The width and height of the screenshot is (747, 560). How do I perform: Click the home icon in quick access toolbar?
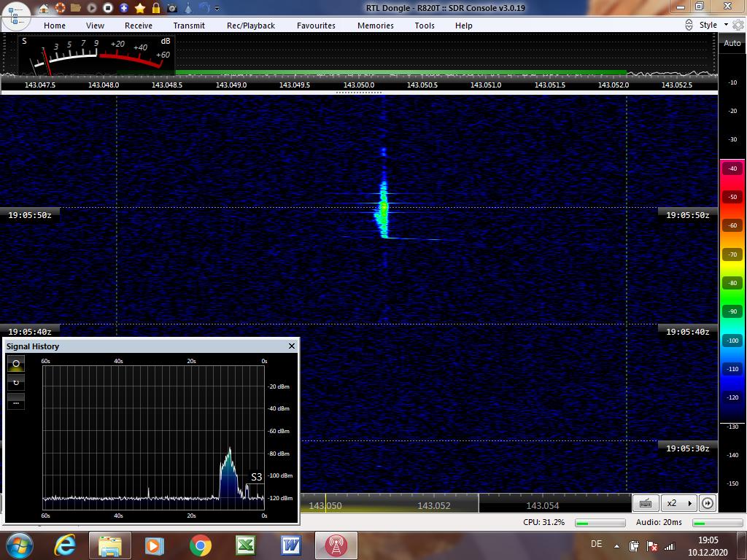(43, 7)
